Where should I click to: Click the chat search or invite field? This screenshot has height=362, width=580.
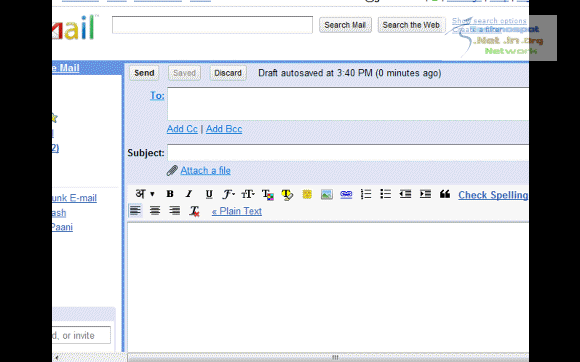pyautogui.click(x=81, y=335)
